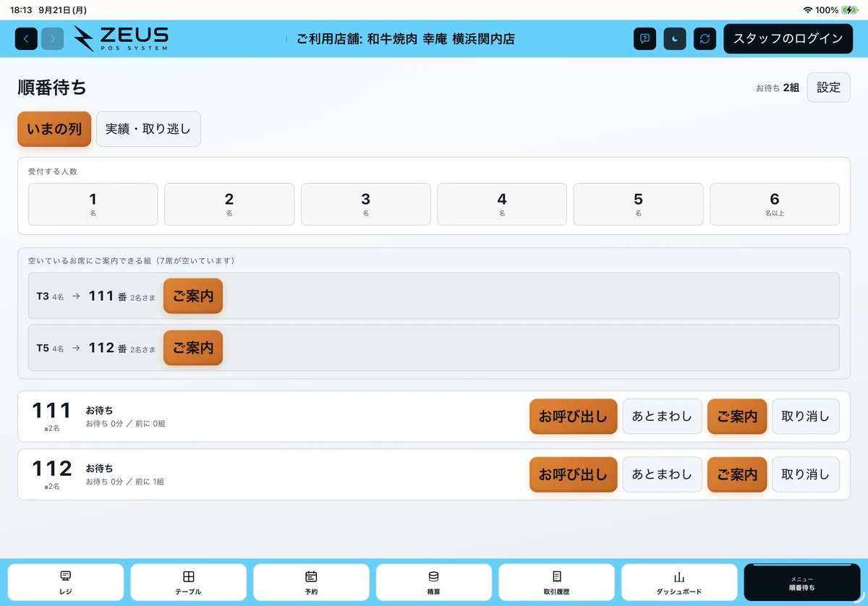Go back with the left chevron button

(26, 38)
